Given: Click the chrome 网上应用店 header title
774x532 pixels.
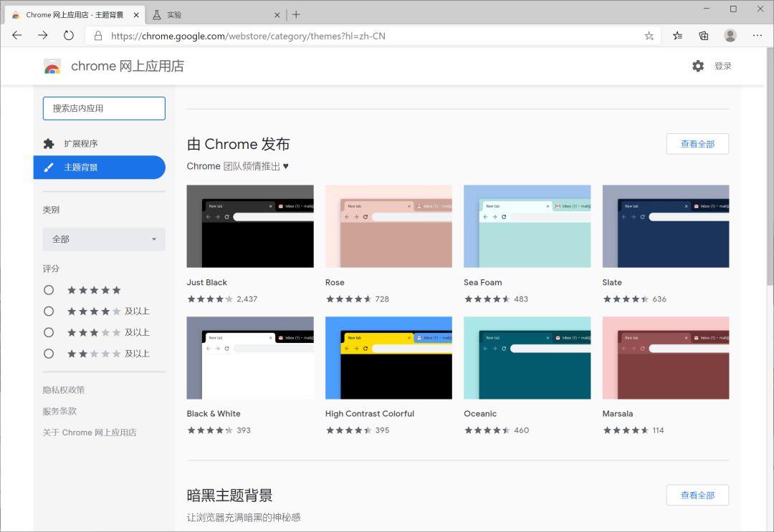Looking at the screenshot, I should (x=128, y=66).
